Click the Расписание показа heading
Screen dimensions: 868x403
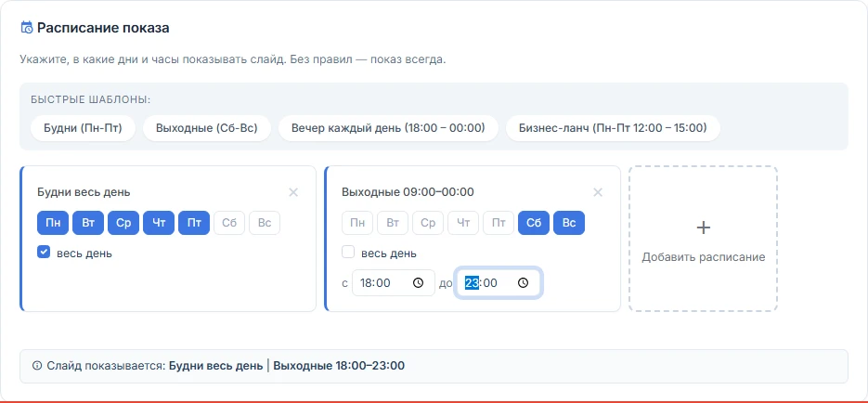pyautogui.click(x=103, y=28)
